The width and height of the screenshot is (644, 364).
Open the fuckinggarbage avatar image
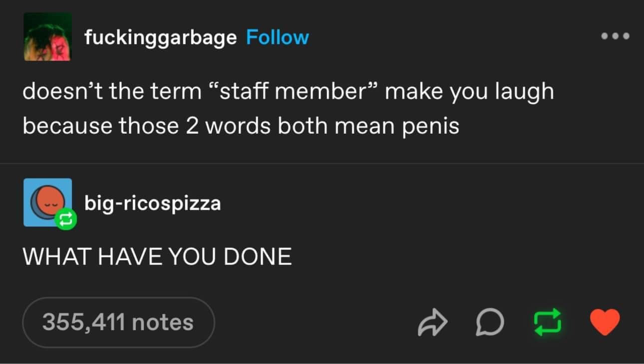(47, 36)
